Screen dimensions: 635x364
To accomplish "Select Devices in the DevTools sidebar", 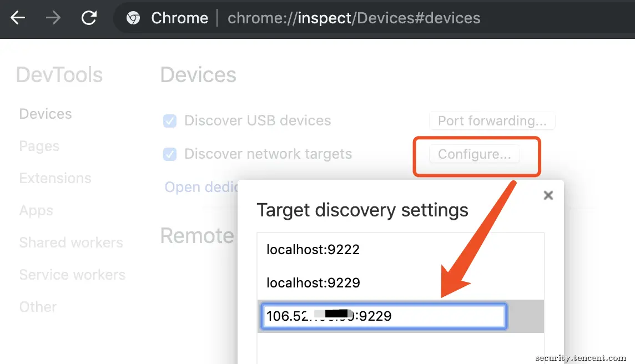I will tap(46, 114).
